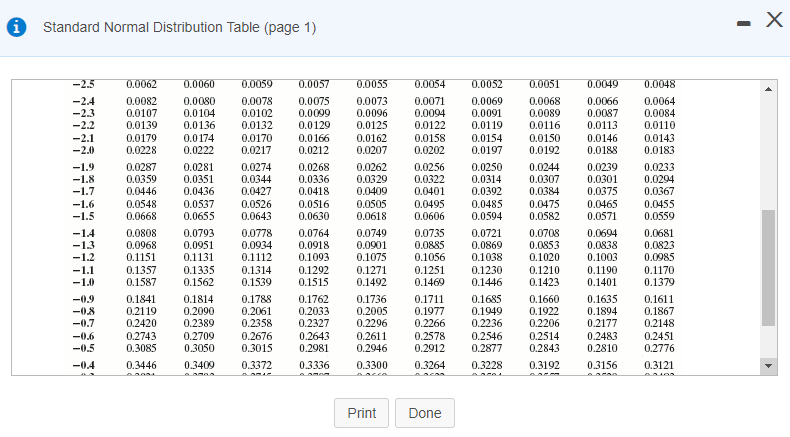The height and width of the screenshot is (437, 790).
Task: Click the value 0.0749 in row −1.4
Action: (x=372, y=233)
